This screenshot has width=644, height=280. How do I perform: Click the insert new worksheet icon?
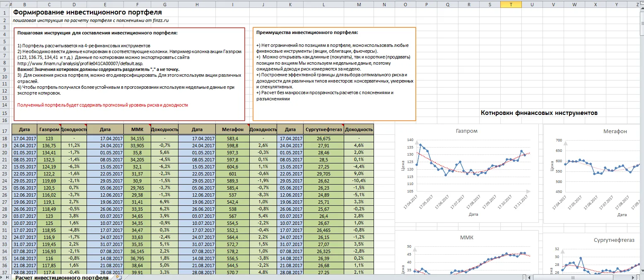[120, 277]
